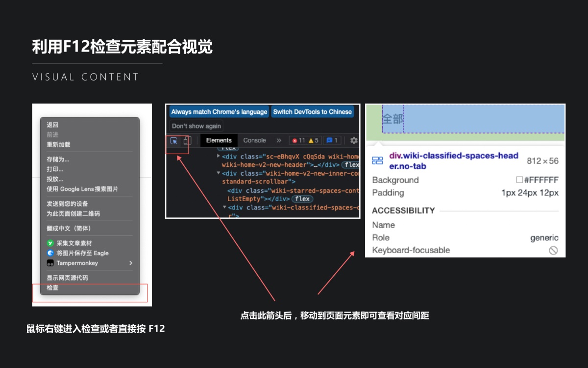Select the Elements tab
The height and width of the screenshot is (368, 588).
219,140
